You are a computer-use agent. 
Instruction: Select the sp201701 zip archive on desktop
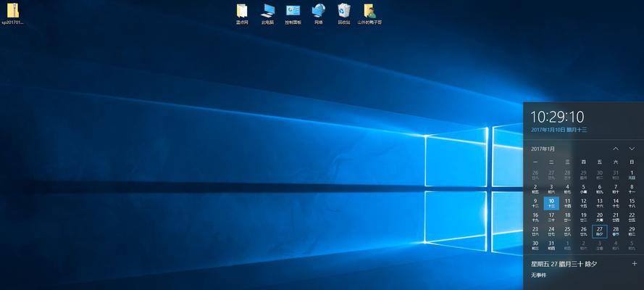pos(13,14)
